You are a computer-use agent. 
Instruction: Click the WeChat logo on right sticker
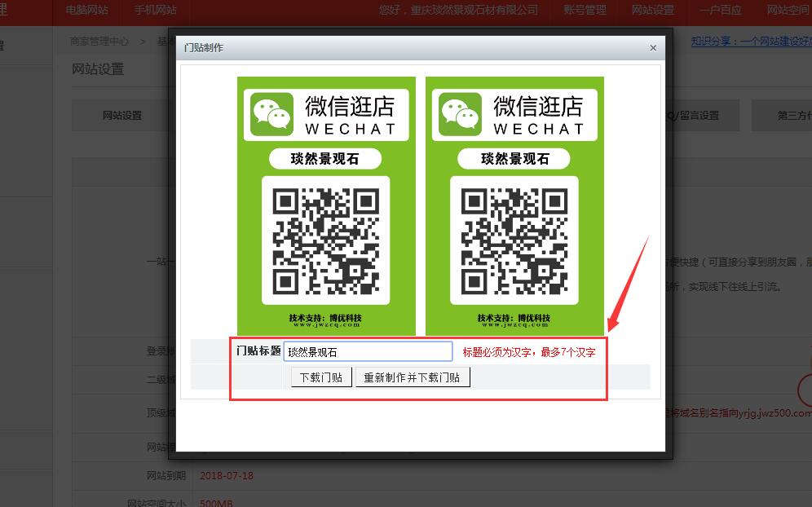tap(461, 114)
